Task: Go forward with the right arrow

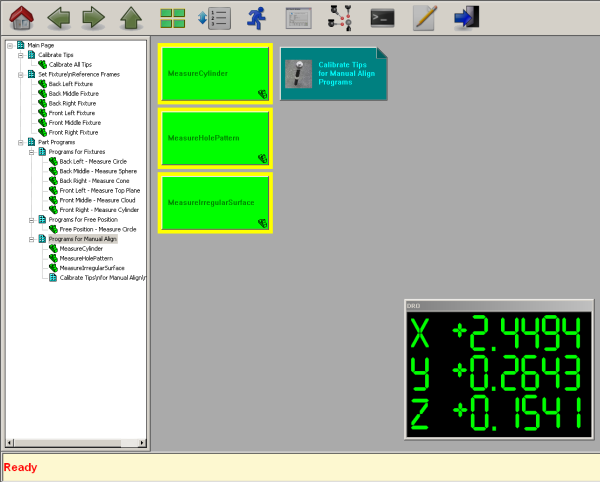Action: coord(93,17)
